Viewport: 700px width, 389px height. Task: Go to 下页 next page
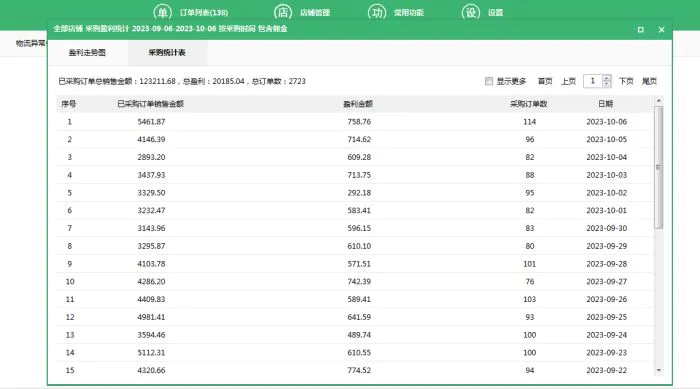(x=626, y=81)
